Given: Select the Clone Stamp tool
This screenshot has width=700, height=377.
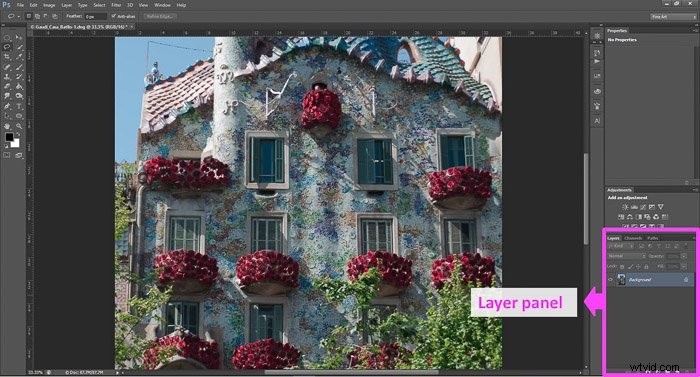Looking at the screenshot, I should [7, 76].
